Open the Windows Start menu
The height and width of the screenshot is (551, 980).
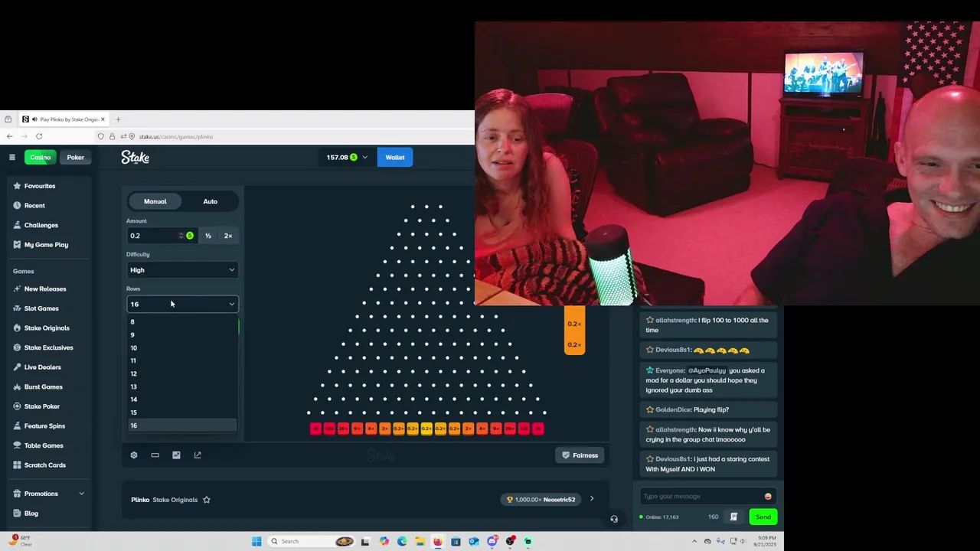point(256,541)
